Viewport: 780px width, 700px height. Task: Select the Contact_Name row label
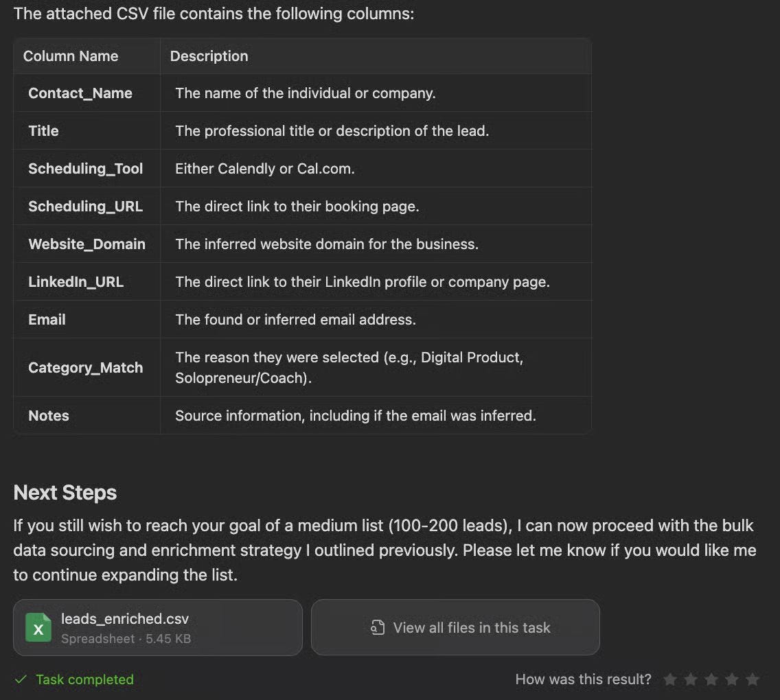[80, 93]
